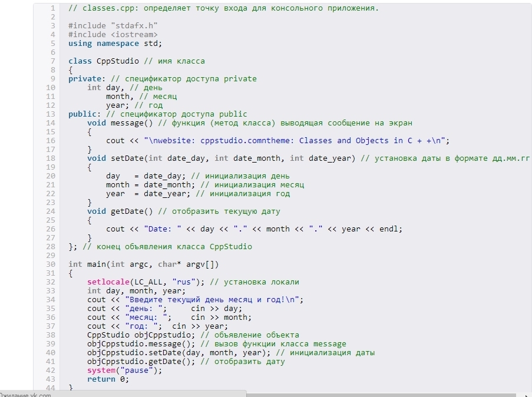Click the line starting cout << "Date: "

(254, 229)
